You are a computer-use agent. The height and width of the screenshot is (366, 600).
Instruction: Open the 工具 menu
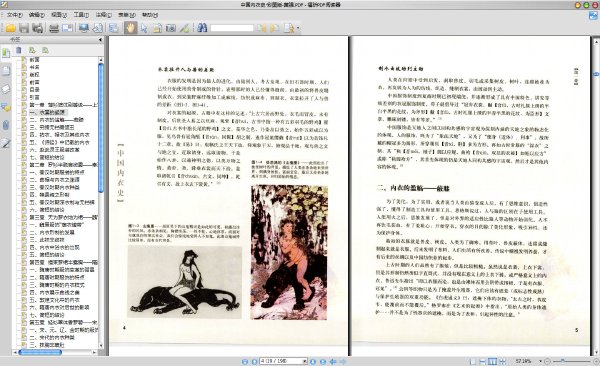click(81, 15)
